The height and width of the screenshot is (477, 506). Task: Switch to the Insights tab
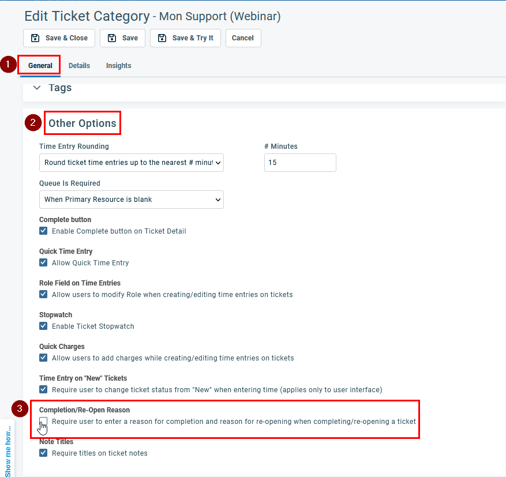tap(119, 66)
